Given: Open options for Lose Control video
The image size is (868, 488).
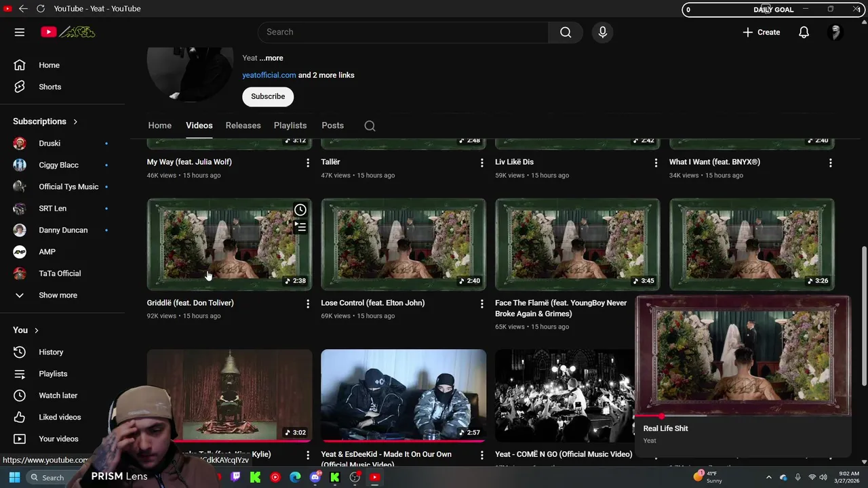Looking at the screenshot, I should (x=482, y=304).
